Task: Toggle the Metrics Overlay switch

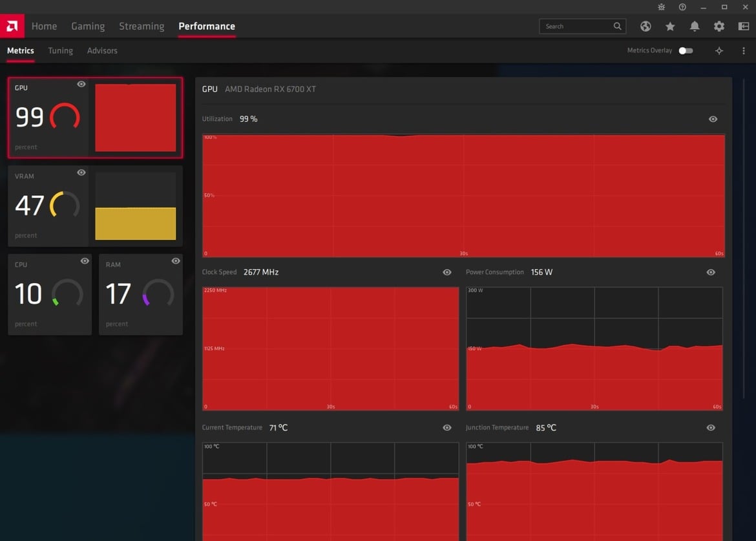Action: tap(686, 50)
